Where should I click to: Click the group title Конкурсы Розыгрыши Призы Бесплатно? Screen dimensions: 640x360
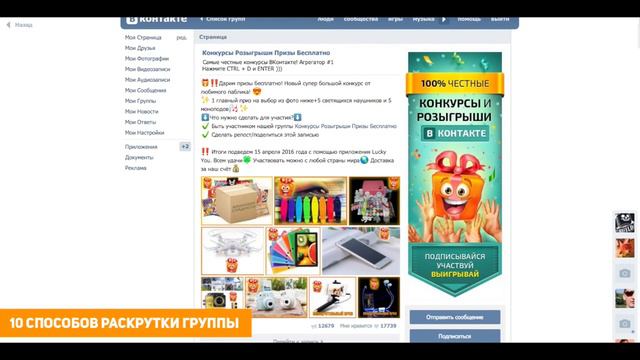tap(266, 53)
